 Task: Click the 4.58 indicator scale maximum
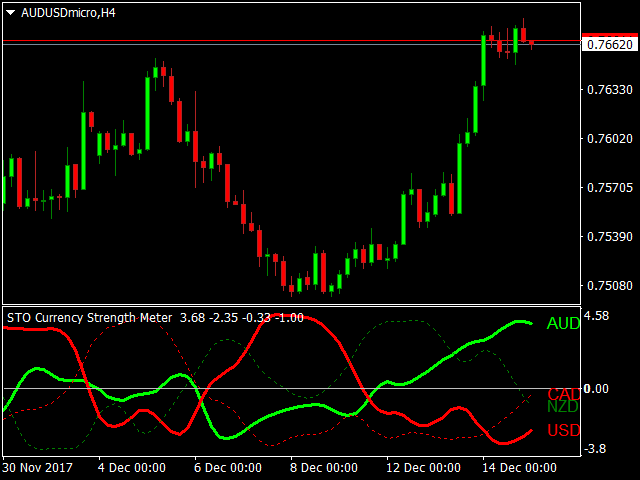pos(596,316)
